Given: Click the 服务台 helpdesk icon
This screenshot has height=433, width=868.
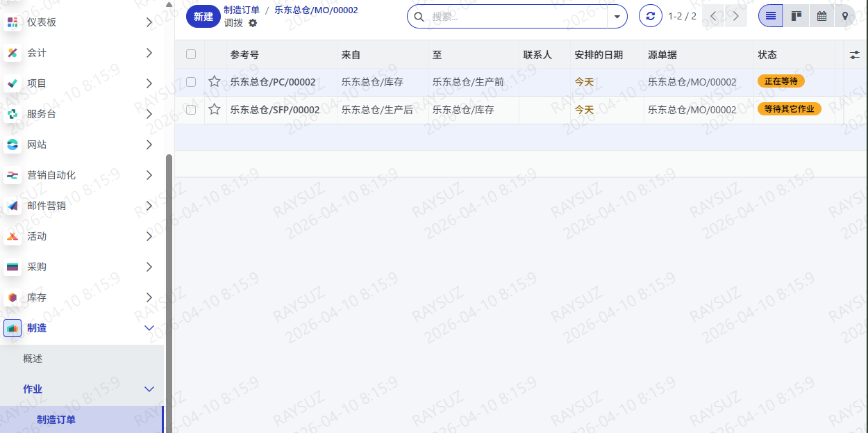Looking at the screenshot, I should (x=12, y=114).
